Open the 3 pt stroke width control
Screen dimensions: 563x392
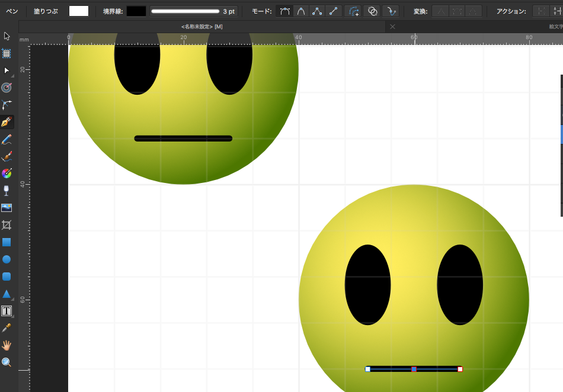pos(194,11)
